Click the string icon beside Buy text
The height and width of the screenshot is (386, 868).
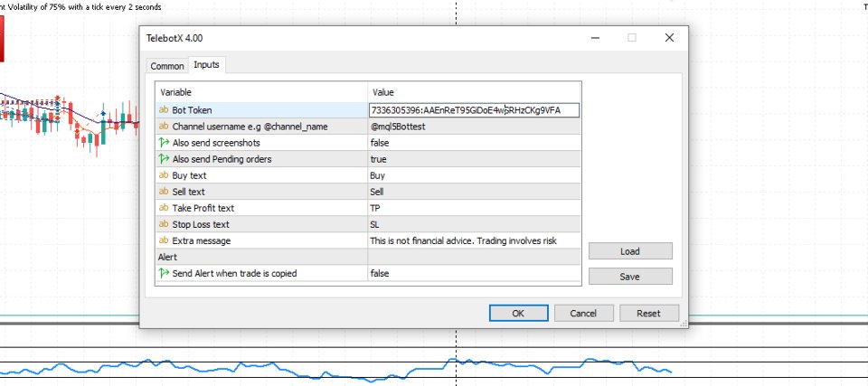click(164, 175)
